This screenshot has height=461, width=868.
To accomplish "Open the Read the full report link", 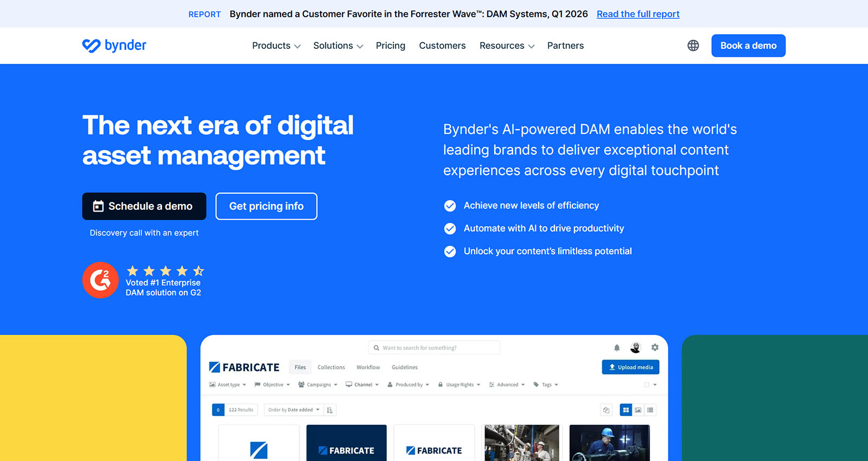I will pos(638,14).
